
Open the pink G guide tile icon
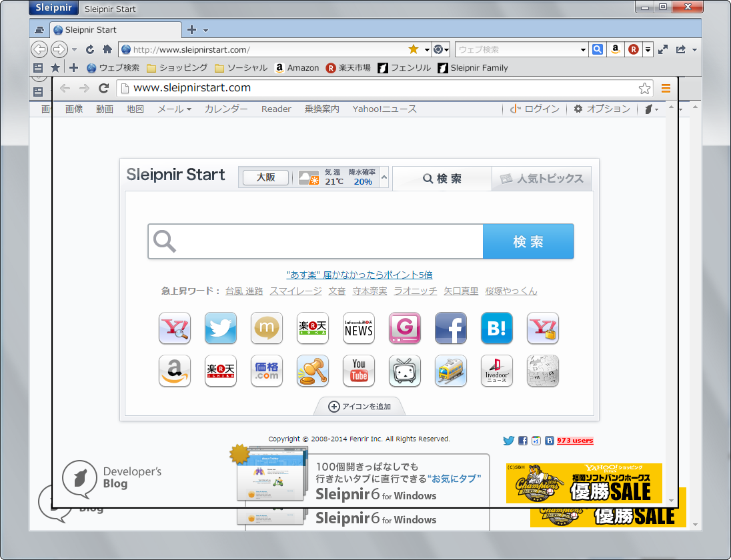pos(405,328)
